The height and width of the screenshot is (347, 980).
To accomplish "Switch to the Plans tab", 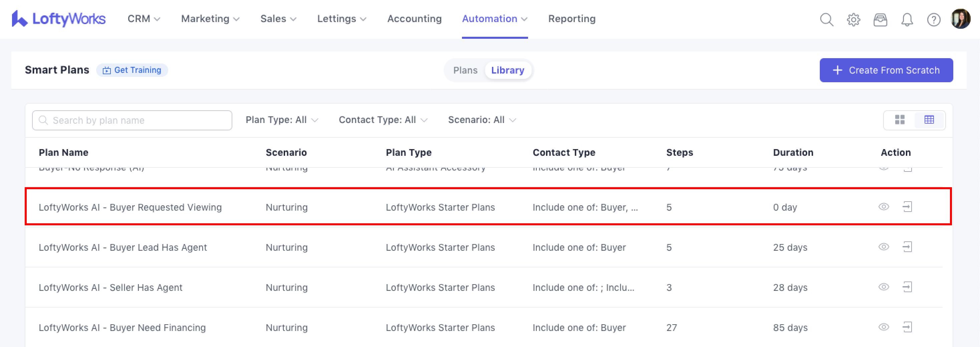I will pyautogui.click(x=465, y=71).
